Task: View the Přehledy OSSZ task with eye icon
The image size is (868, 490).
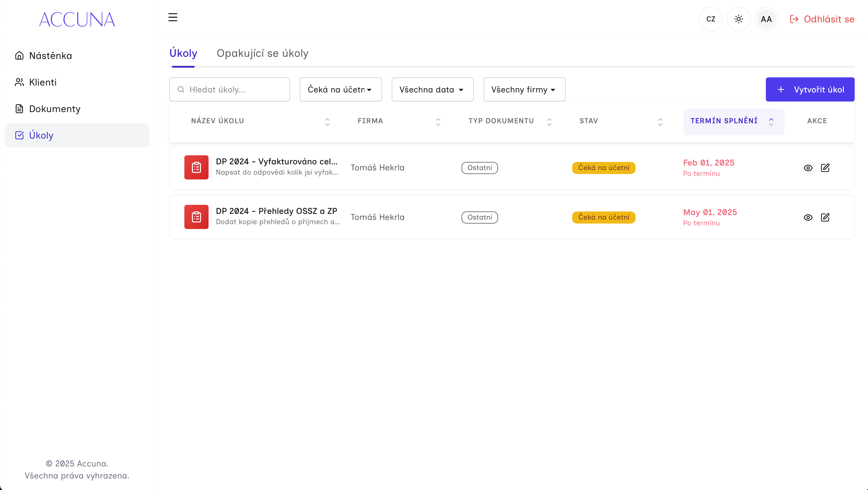Action: (x=808, y=217)
